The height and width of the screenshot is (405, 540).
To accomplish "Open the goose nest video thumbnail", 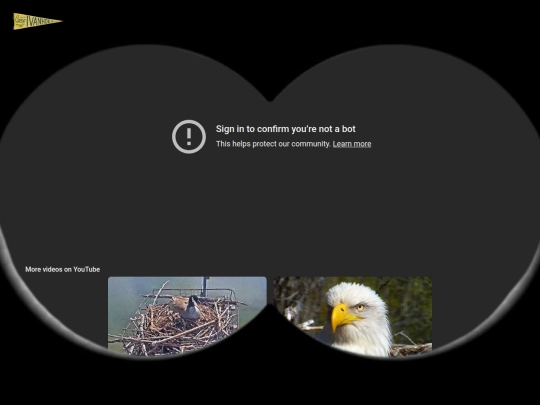I will [187, 316].
